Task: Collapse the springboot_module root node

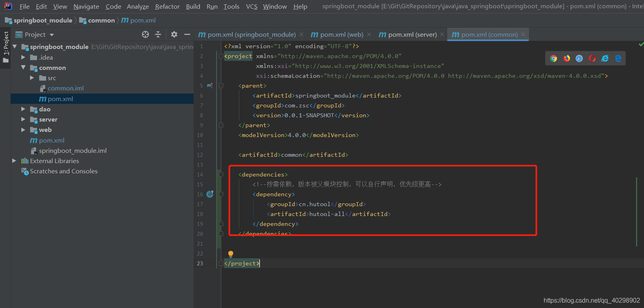Action: click(15, 47)
